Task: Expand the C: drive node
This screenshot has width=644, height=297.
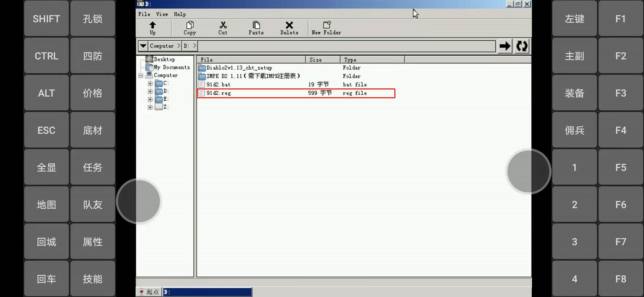Action: tap(150, 84)
